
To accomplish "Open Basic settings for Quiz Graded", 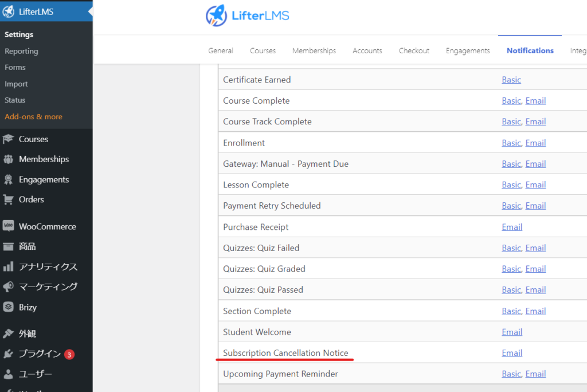I will 511,269.
